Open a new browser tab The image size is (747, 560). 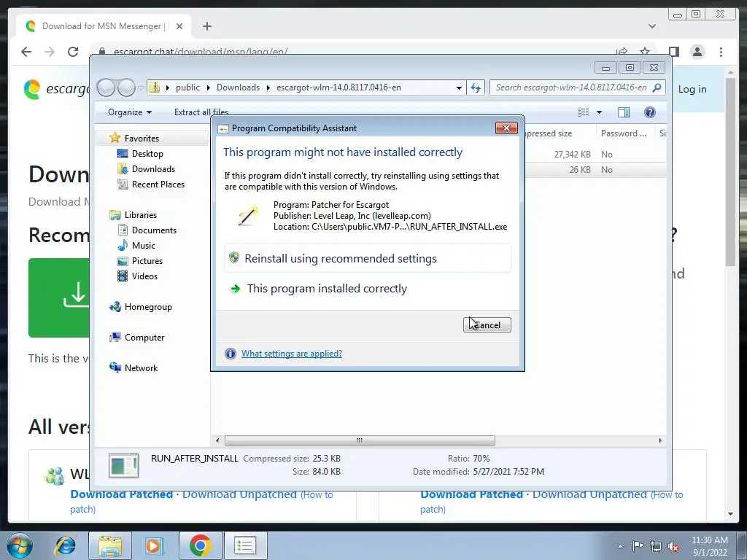[x=206, y=26]
